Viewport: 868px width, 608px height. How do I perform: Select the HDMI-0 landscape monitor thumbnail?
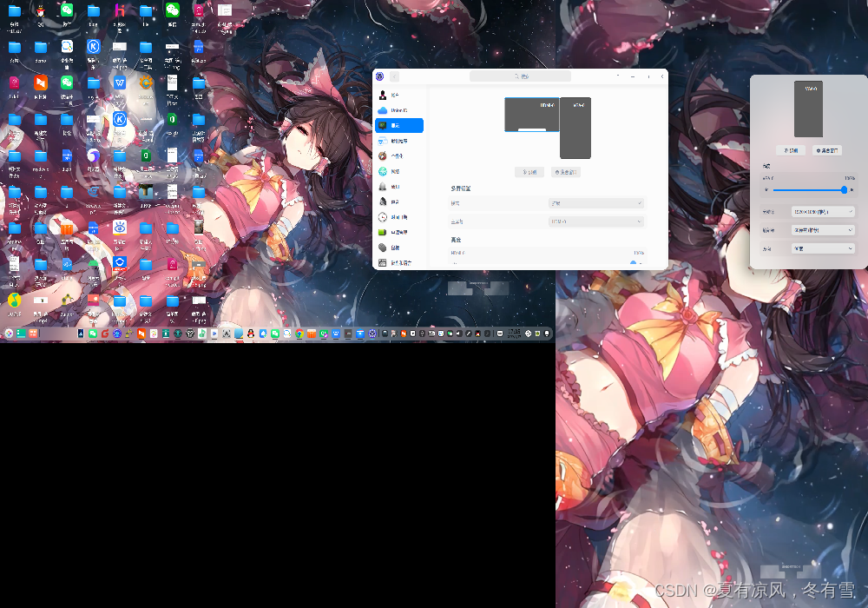[x=532, y=115]
